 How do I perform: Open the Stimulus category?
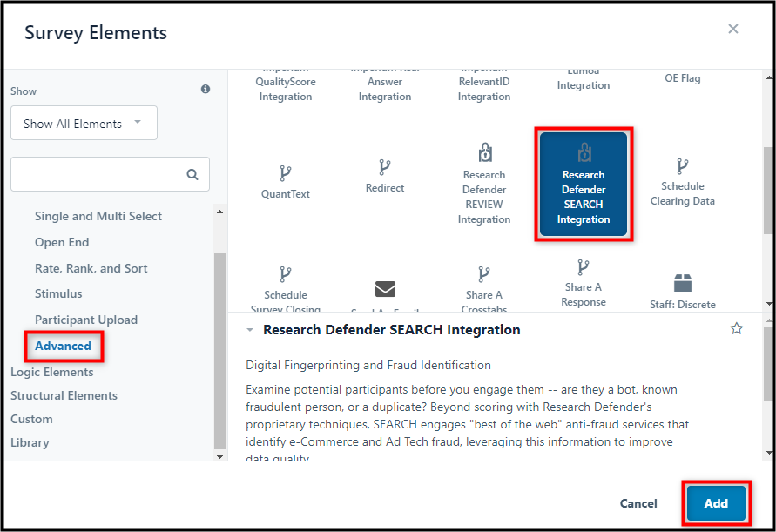pos(58,294)
